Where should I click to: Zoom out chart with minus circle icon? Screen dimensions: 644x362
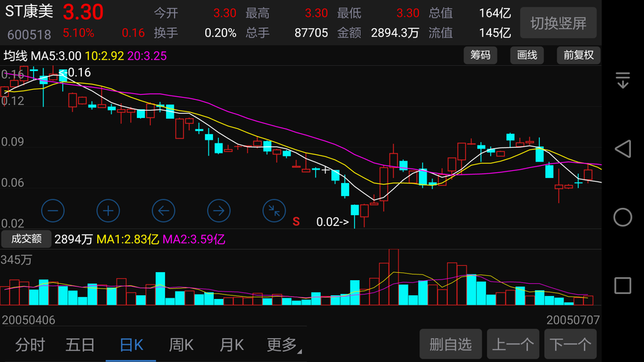pos(53,211)
